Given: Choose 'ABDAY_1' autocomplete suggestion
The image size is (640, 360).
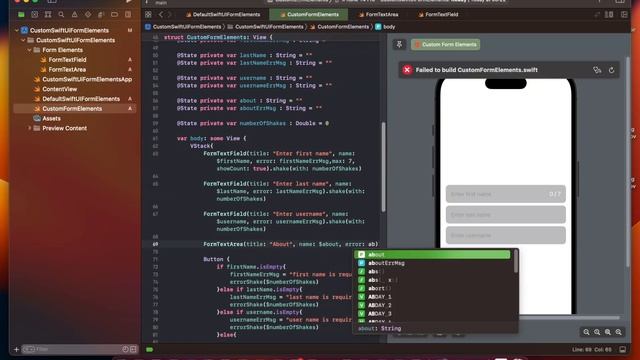Looking at the screenshot, I should (x=433, y=297).
